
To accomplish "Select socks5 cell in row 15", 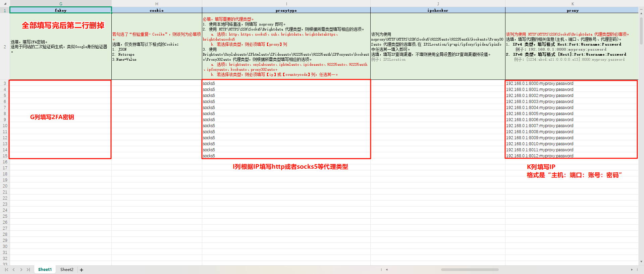I will 286,156.
